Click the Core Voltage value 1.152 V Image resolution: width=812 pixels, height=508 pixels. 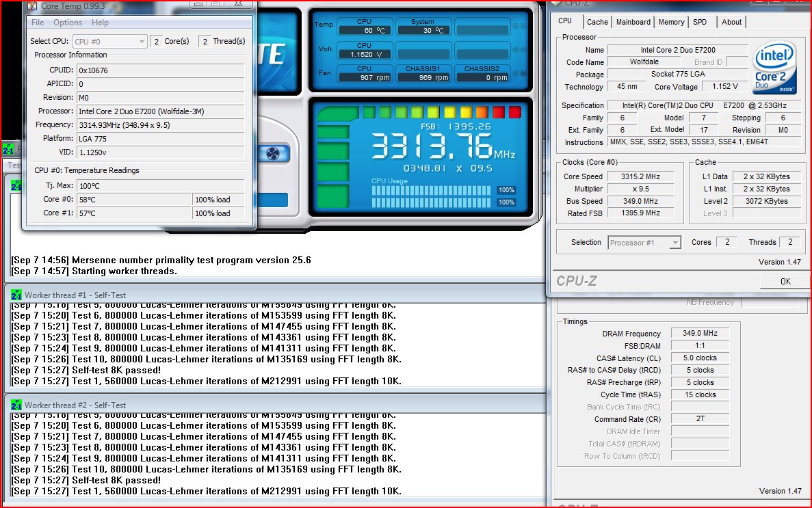724,86
